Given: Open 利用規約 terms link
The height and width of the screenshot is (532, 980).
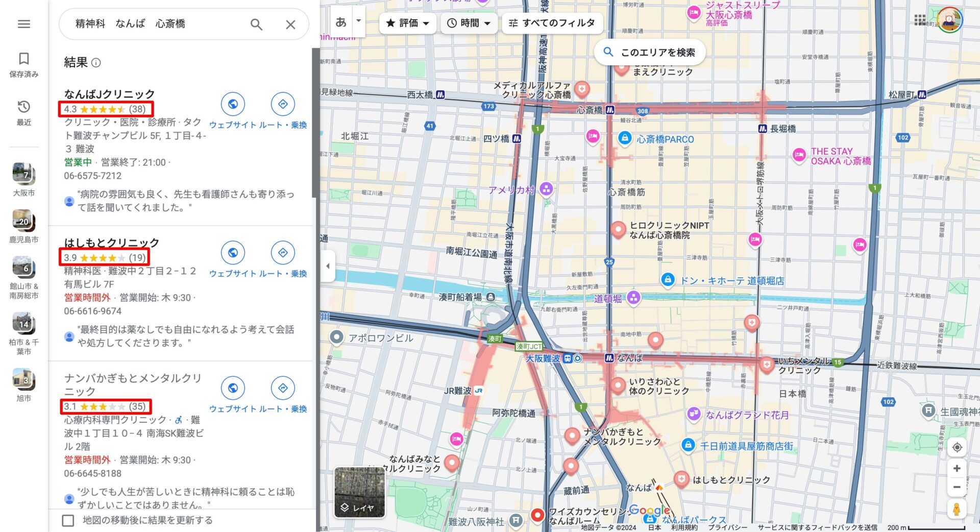Looking at the screenshot, I should [x=684, y=527].
